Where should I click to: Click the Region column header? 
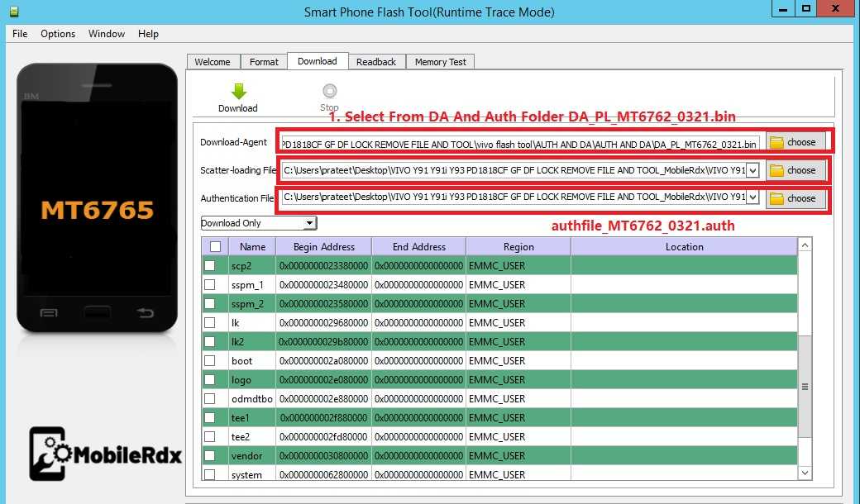coord(518,246)
